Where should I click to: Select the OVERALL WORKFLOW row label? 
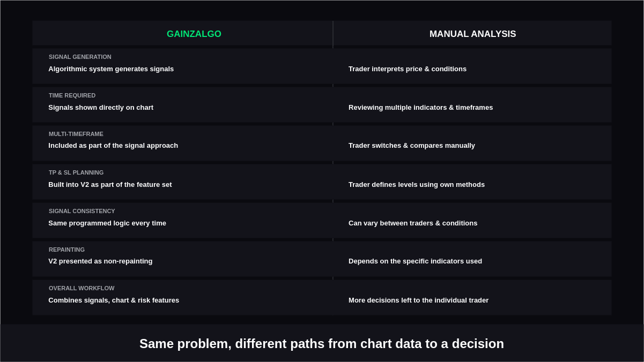82,288
